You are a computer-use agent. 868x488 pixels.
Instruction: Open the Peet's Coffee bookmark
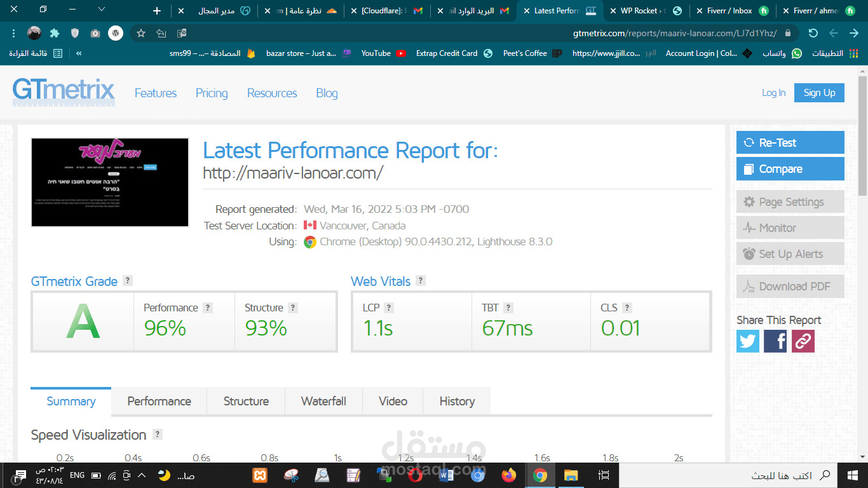(532, 53)
